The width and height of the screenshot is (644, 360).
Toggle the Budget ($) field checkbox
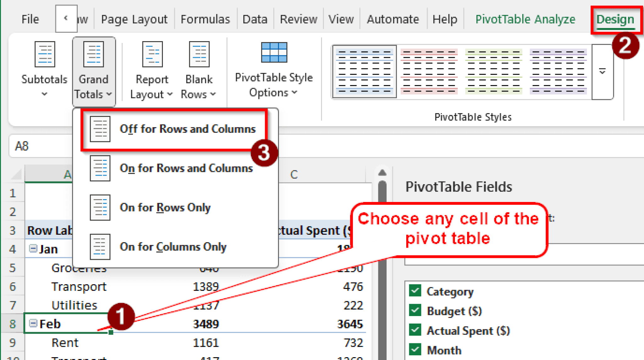tap(414, 311)
